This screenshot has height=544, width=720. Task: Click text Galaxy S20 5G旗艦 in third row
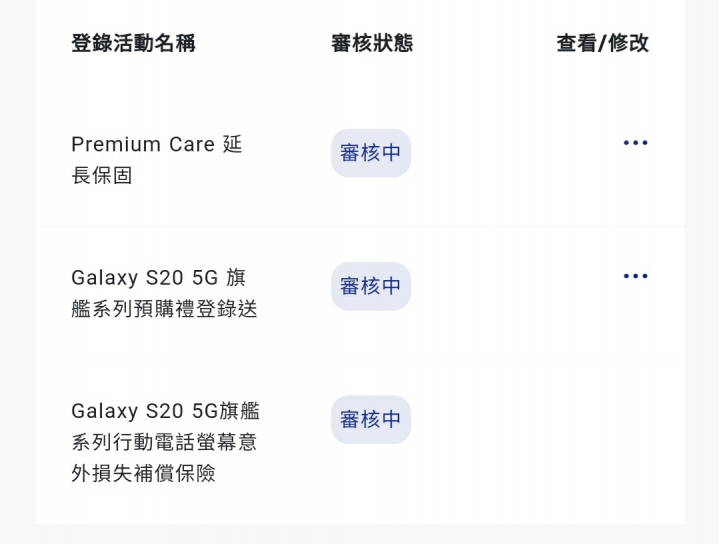coord(165,411)
